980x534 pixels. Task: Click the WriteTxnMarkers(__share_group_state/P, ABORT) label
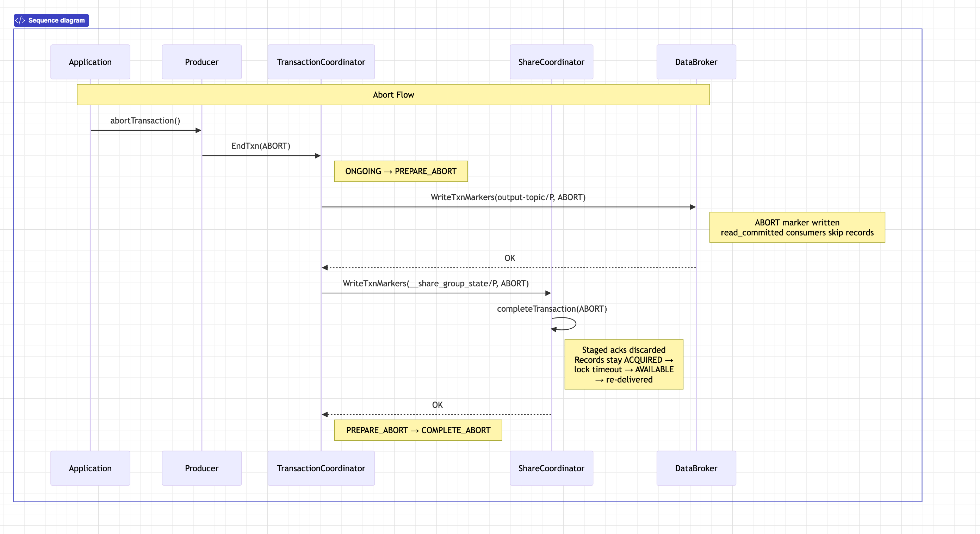click(x=436, y=283)
